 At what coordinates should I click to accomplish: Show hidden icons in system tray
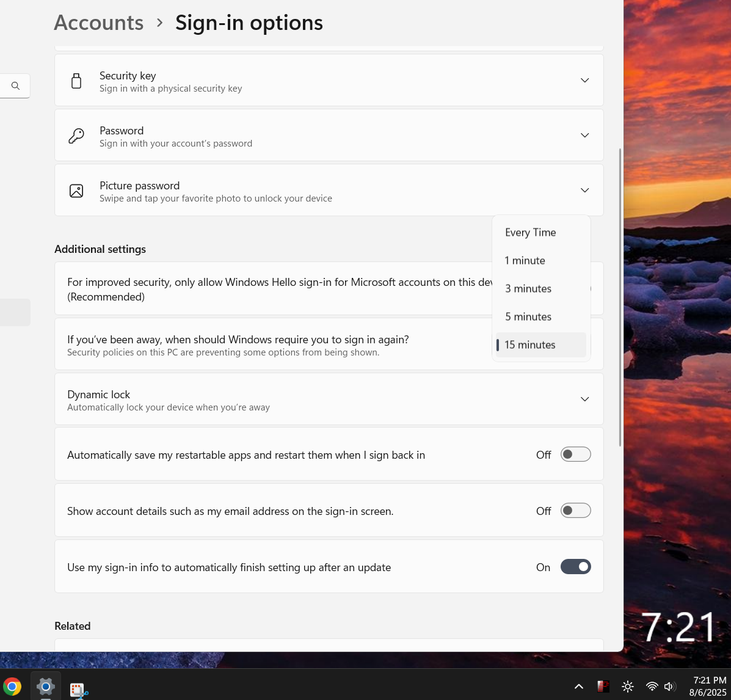pyautogui.click(x=578, y=687)
